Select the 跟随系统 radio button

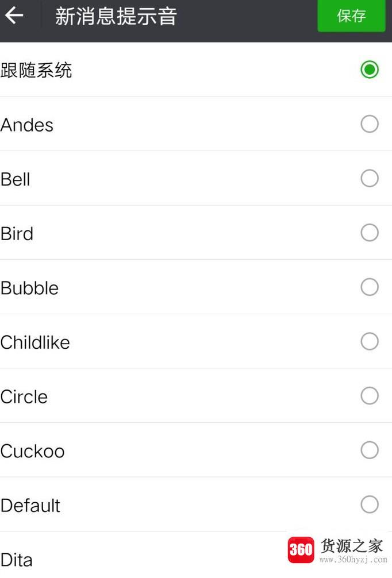(370, 70)
